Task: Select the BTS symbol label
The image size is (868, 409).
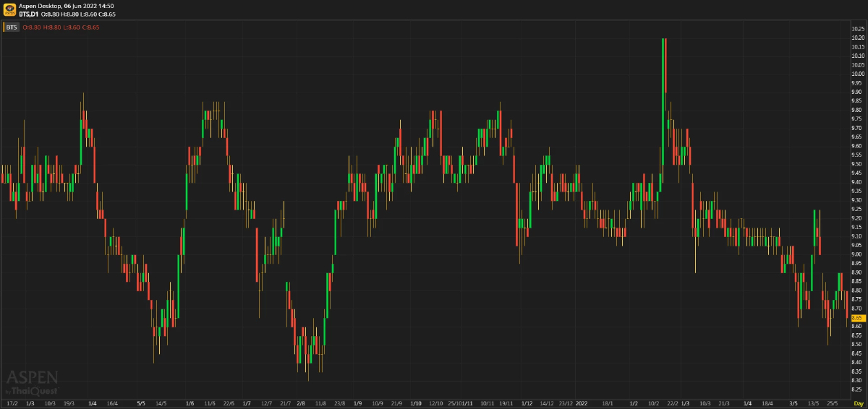Action: tap(12, 27)
